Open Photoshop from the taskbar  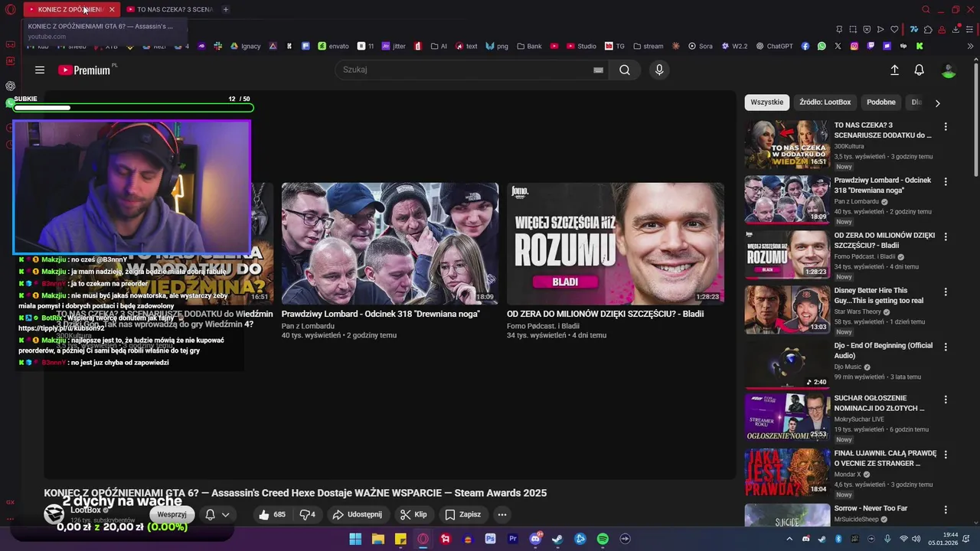(490, 539)
